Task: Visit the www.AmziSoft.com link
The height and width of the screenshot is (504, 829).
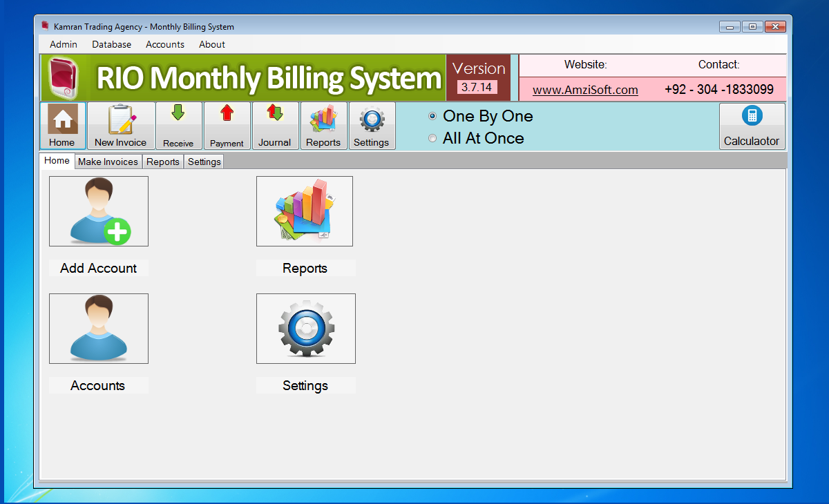Action: (585, 90)
